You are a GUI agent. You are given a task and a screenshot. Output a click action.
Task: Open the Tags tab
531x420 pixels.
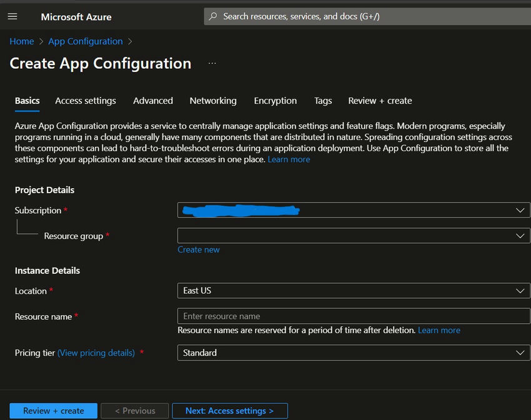pyautogui.click(x=323, y=101)
